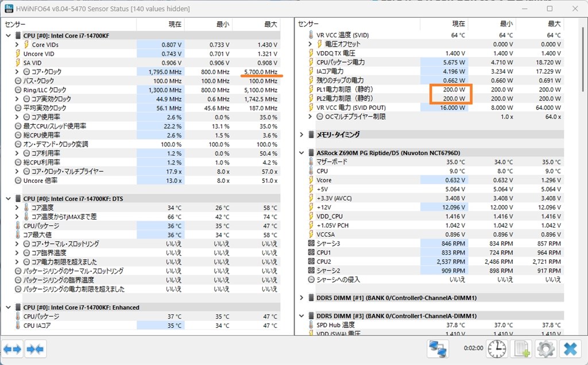Click the 0:02:00 elapsed time display
The image size is (588, 365).
[473, 348]
